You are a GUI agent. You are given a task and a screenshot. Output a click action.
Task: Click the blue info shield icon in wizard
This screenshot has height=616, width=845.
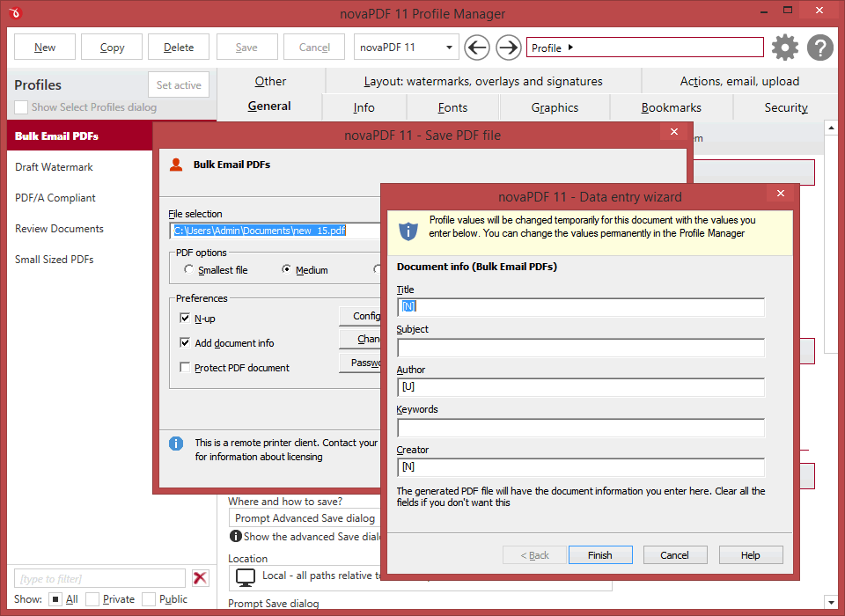(x=408, y=231)
